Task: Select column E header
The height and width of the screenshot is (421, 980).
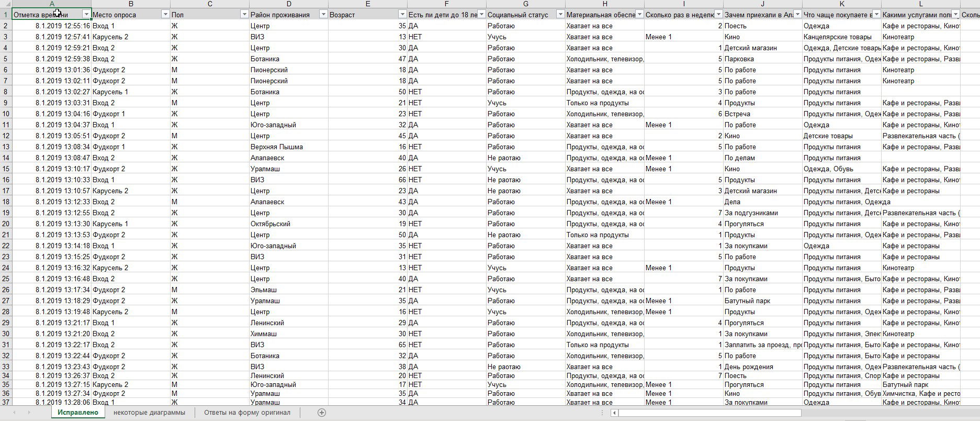Action: coord(368,4)
